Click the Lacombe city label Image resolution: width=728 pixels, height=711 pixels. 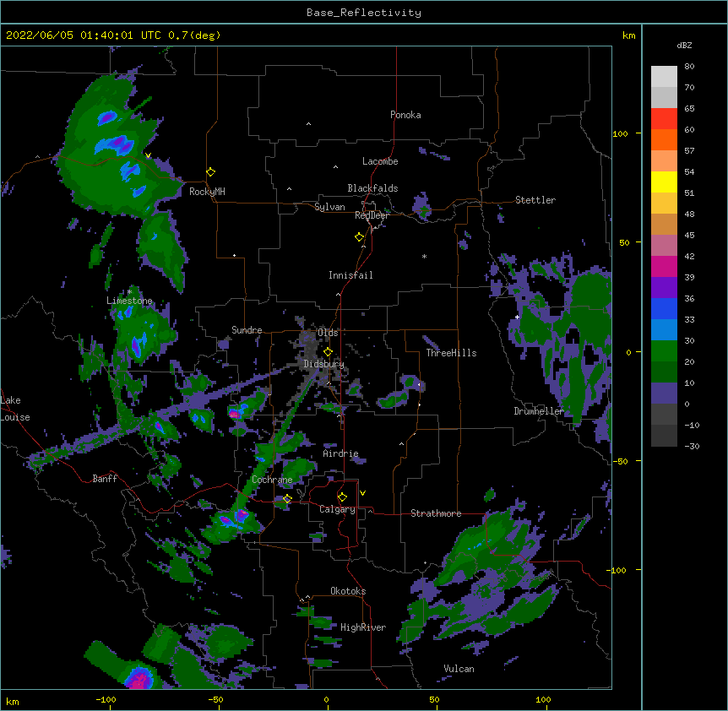coord(380,161)
